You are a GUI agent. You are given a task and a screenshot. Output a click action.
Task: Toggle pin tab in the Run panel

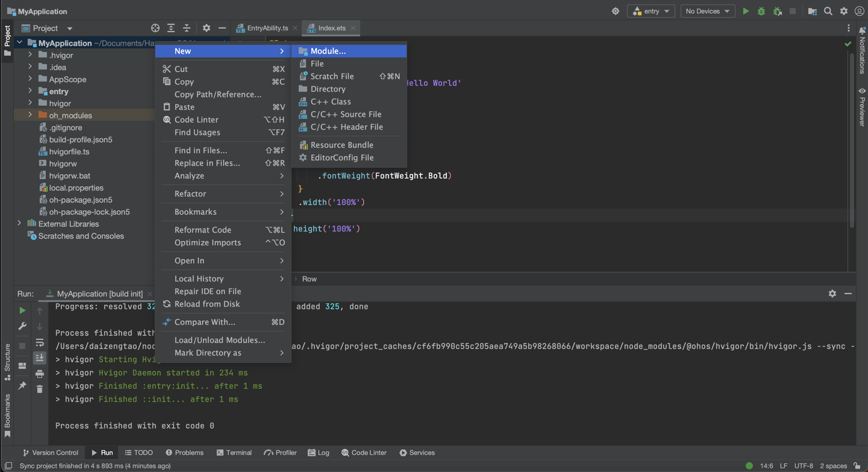22,385
